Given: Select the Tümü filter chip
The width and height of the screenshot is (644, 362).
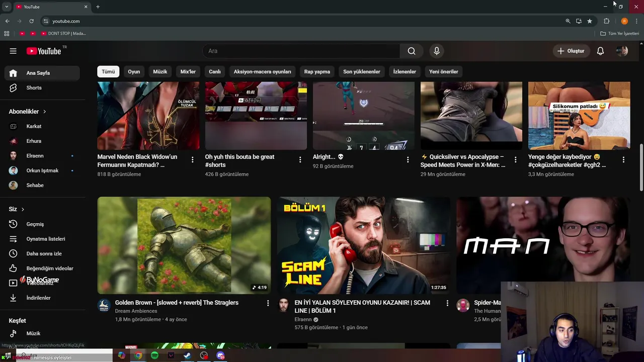Looking at the screenshot, I should [x=108, y=71].
